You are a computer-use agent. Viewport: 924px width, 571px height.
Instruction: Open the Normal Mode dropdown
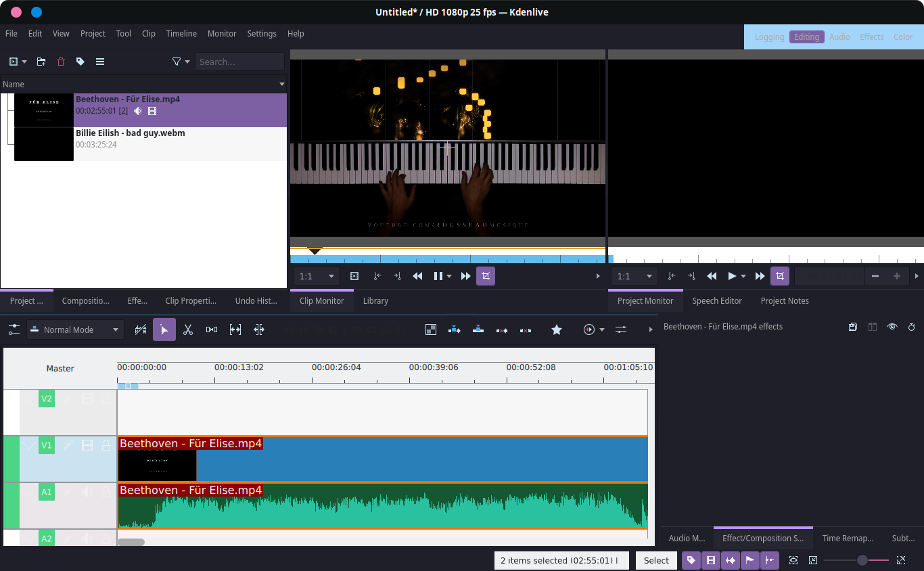75,329
